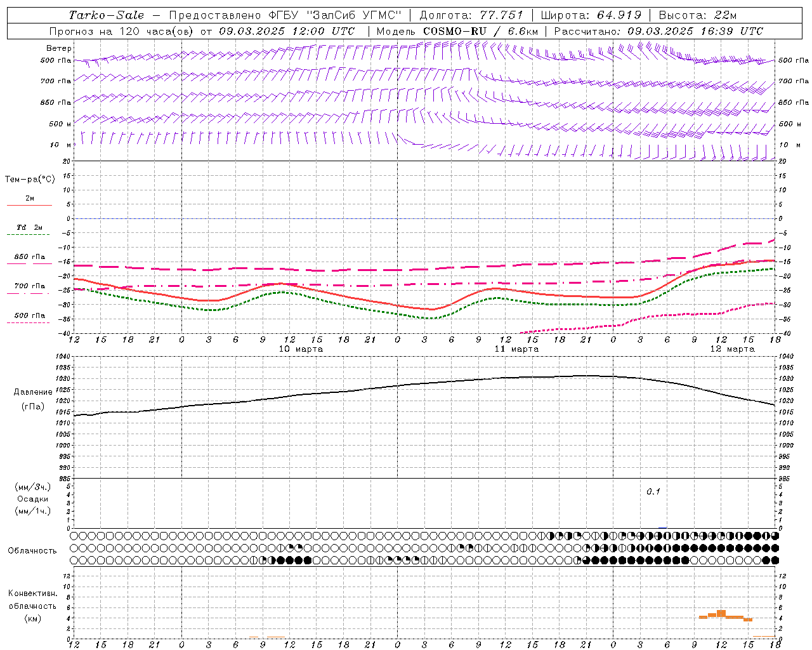Click the legend line sample under '2м'
Image resolution: width=812 pixels, height=650 pixels.
coord(29,205)
